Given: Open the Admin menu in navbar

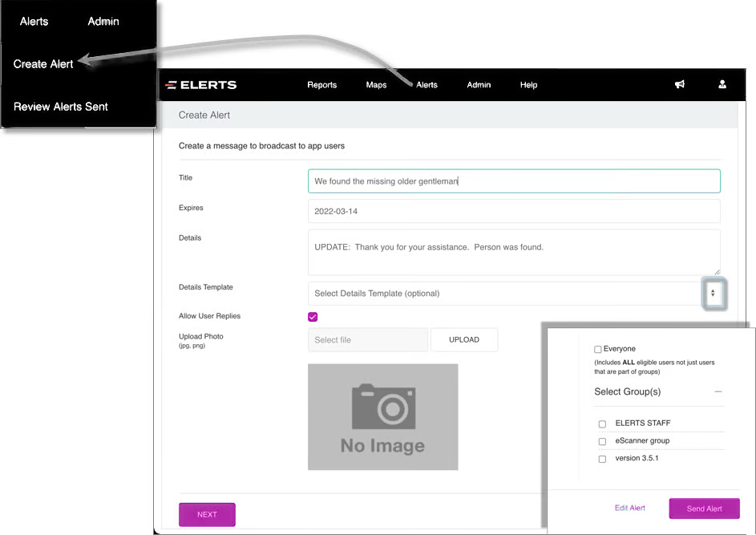Looking at the screenshot, I should 479,85.
